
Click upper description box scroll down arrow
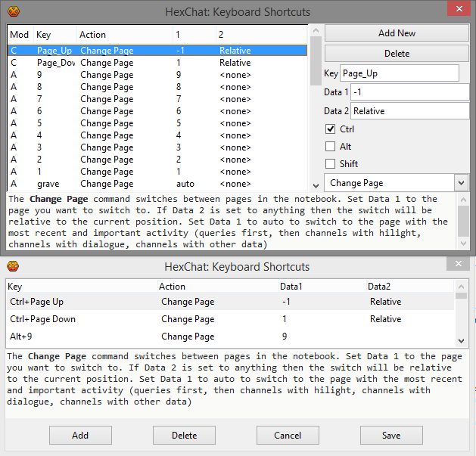(463, 243)
